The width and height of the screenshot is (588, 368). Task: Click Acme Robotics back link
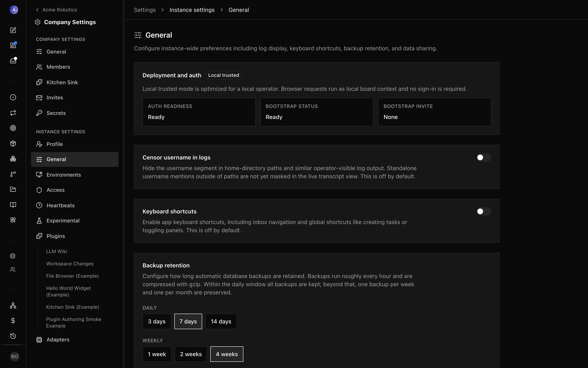60,10
